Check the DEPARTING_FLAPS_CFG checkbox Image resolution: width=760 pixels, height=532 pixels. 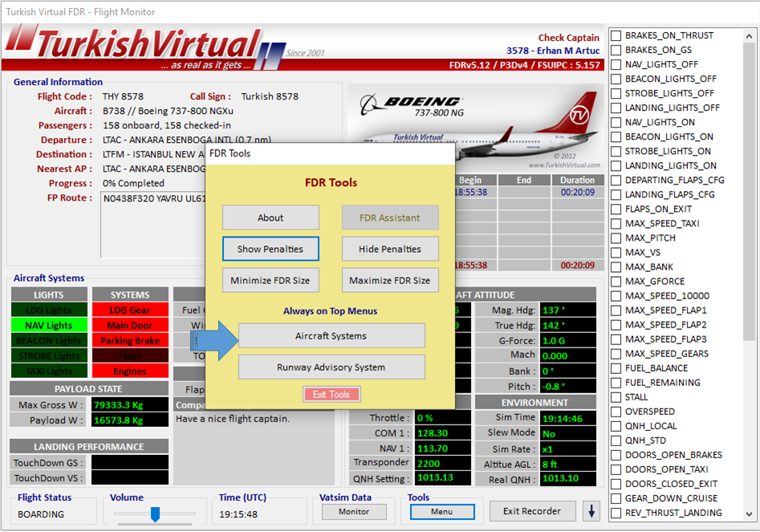click(616, 181)
